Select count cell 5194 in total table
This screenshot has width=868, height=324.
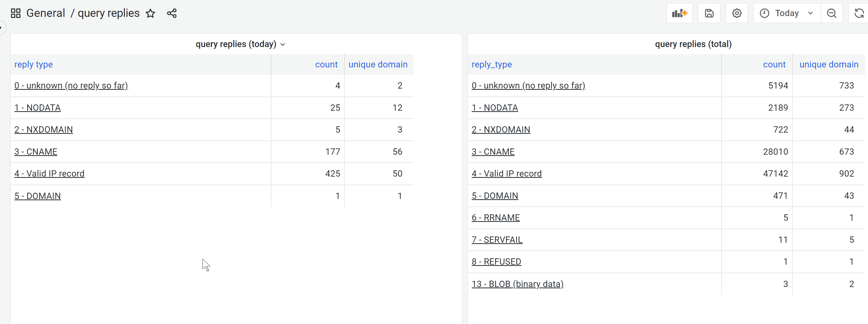point(757,86)
